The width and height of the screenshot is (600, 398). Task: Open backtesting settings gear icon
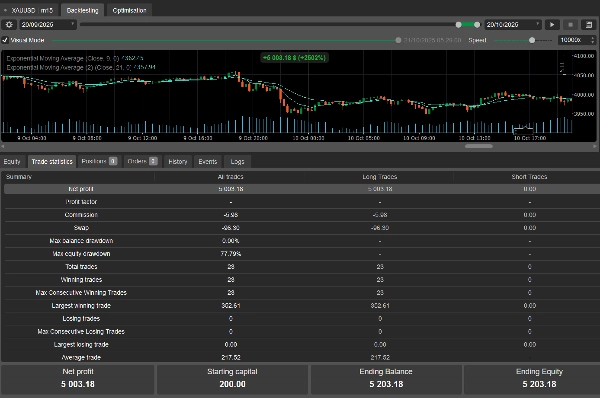(x=9, y=25)
